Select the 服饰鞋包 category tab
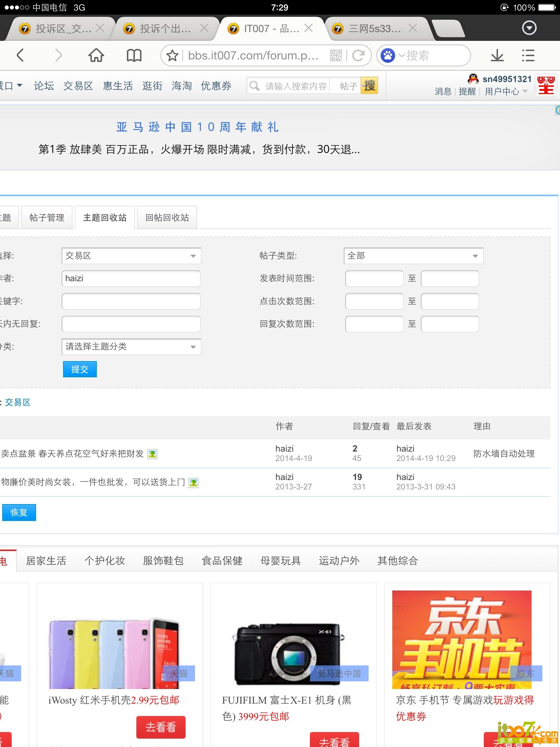560x747 pixels. 163,561
